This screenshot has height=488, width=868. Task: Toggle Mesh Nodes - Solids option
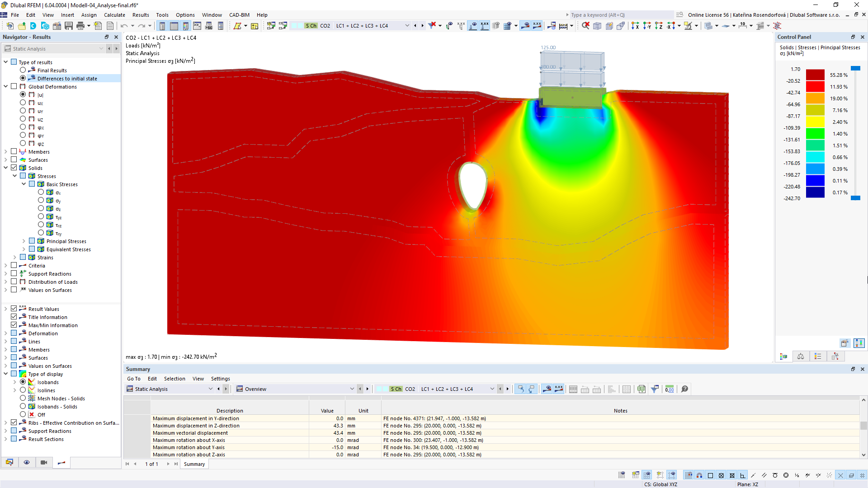24,398
